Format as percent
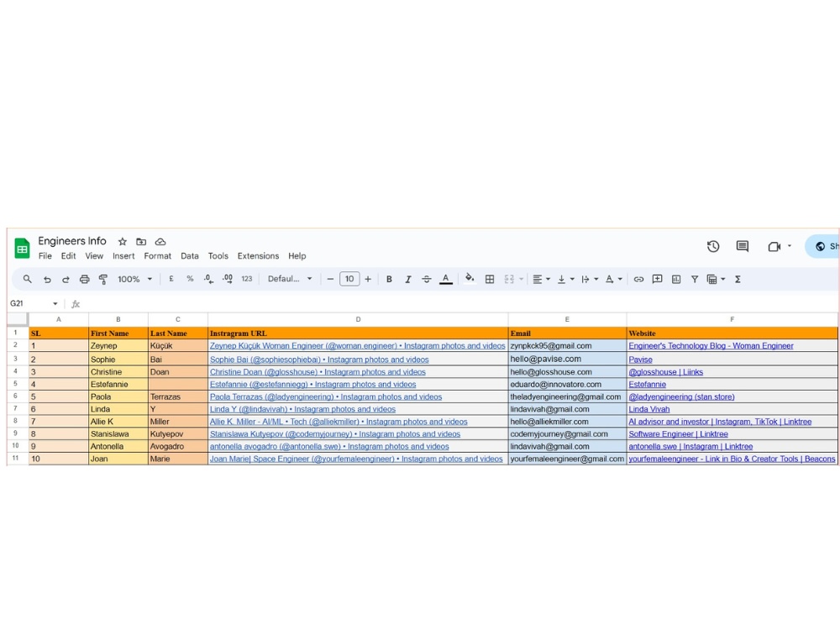 190,279
